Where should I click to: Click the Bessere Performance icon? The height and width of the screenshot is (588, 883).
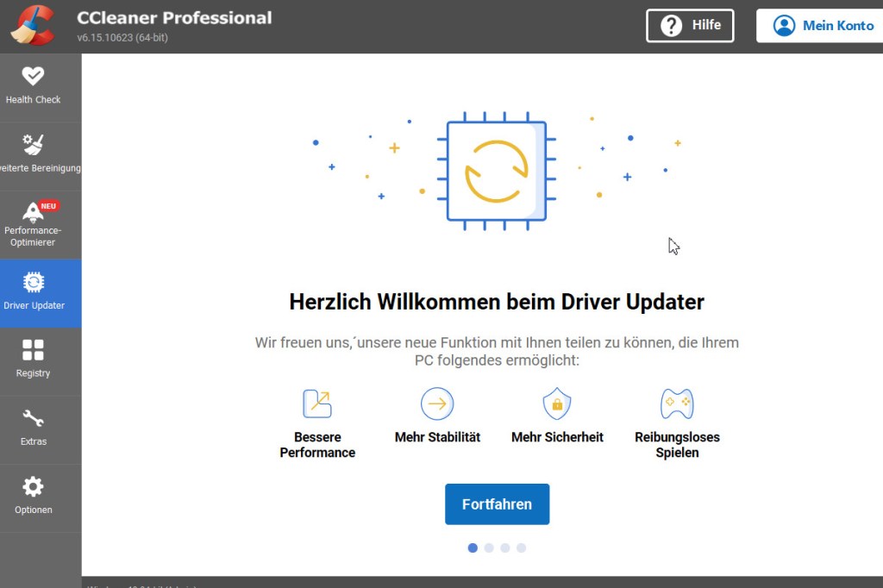pos(317,403)
